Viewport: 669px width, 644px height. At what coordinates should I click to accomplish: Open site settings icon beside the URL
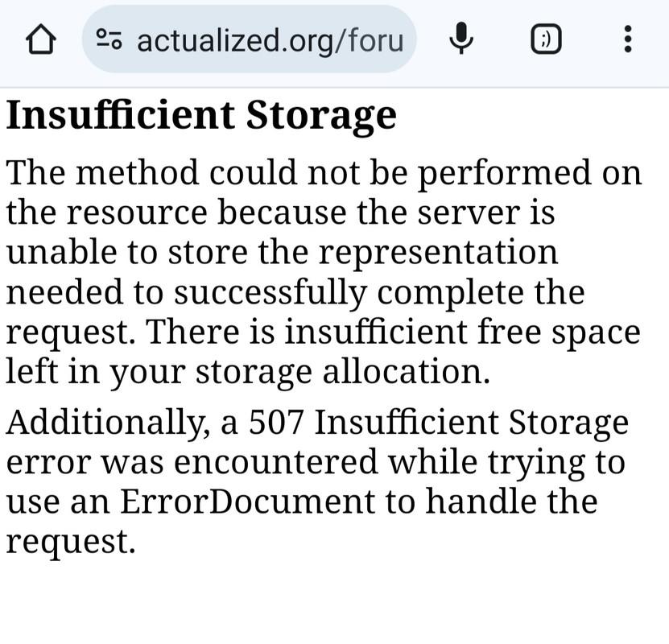[109, 39]
